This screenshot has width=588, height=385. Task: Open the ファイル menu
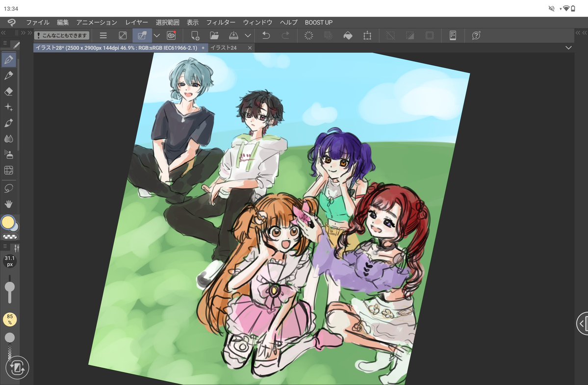pyautogui.click(x=37, y=23)
